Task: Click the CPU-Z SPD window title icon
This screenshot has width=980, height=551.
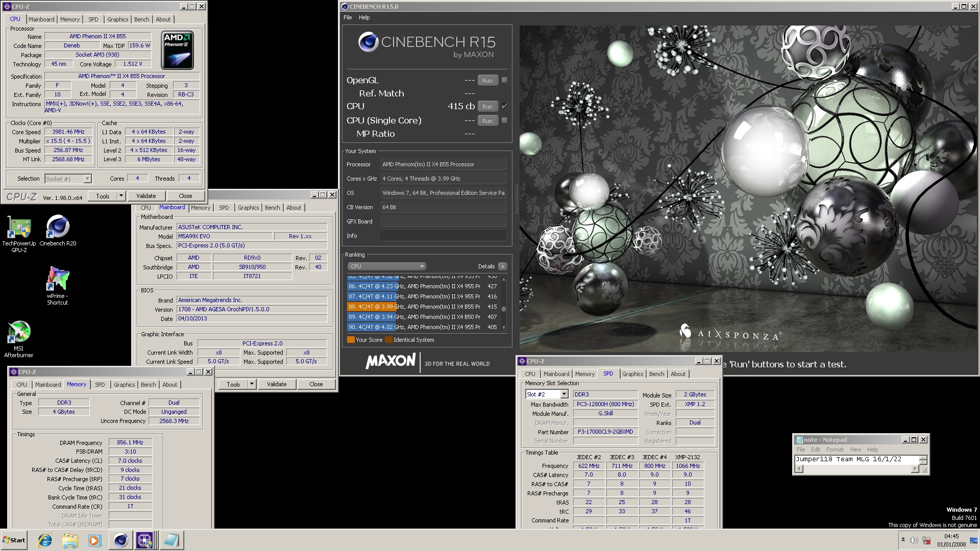Action: point(522,361)
